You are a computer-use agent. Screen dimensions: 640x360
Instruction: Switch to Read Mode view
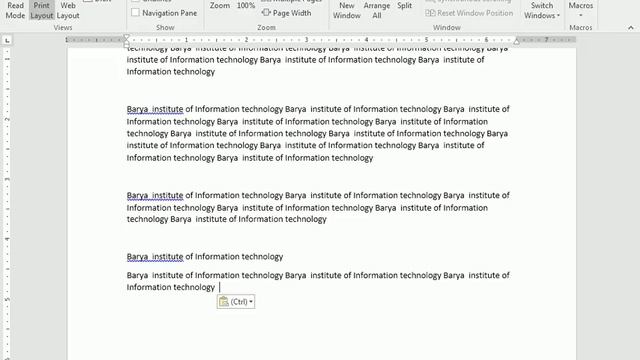coord(15,10)
